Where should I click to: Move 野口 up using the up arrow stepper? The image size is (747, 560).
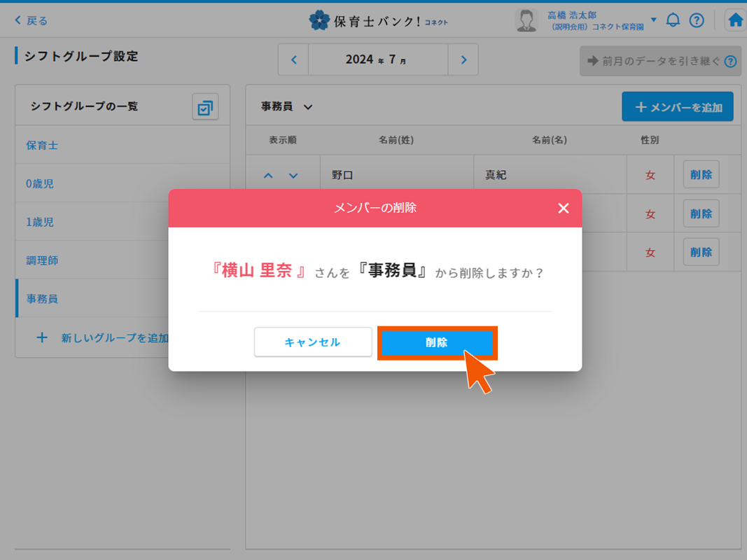(x=267, y=174)
